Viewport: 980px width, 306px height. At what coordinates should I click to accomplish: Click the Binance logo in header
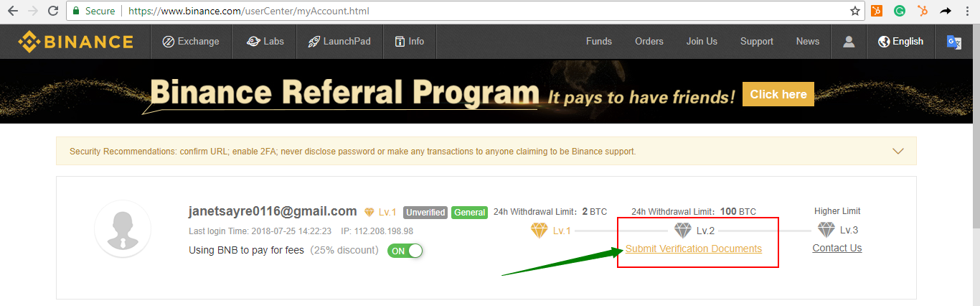(75, 42)
